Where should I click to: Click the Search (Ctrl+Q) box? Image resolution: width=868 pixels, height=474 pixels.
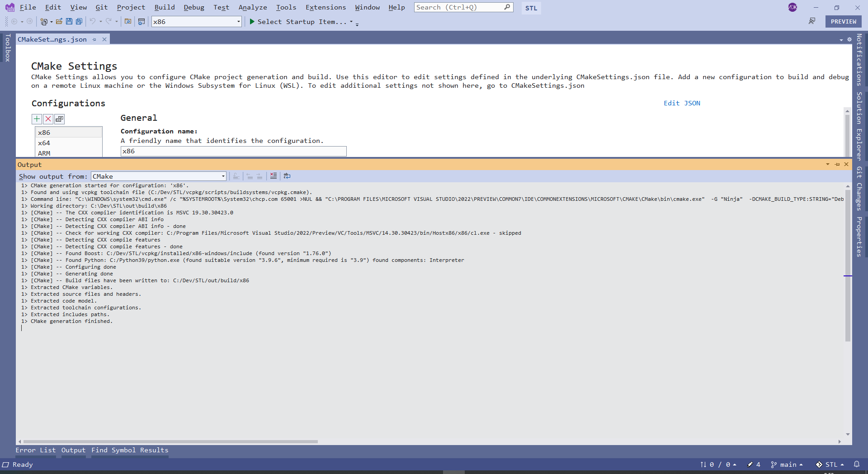463,7
